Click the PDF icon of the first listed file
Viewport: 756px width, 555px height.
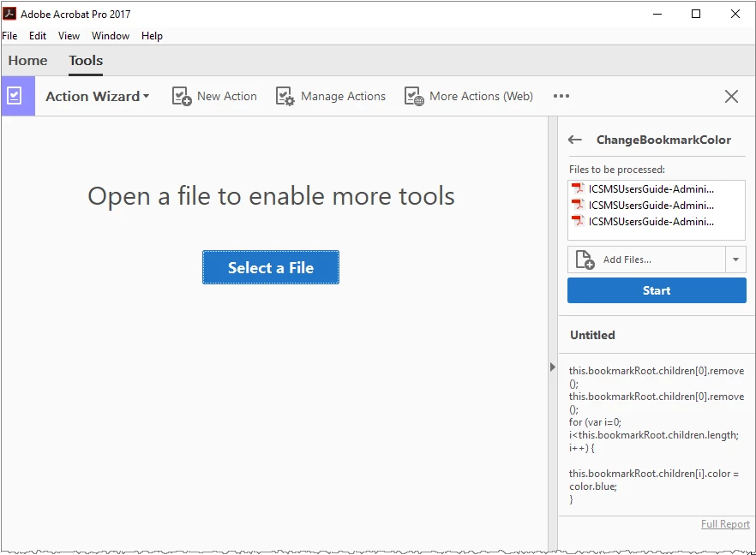578,188
